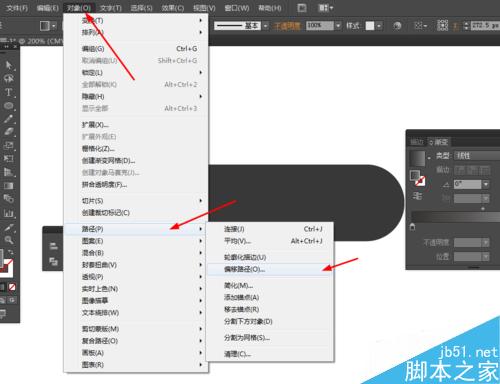Expand the 封套扭曲(V) submenu
Screen dimensions: 500x384
[136, 265]
